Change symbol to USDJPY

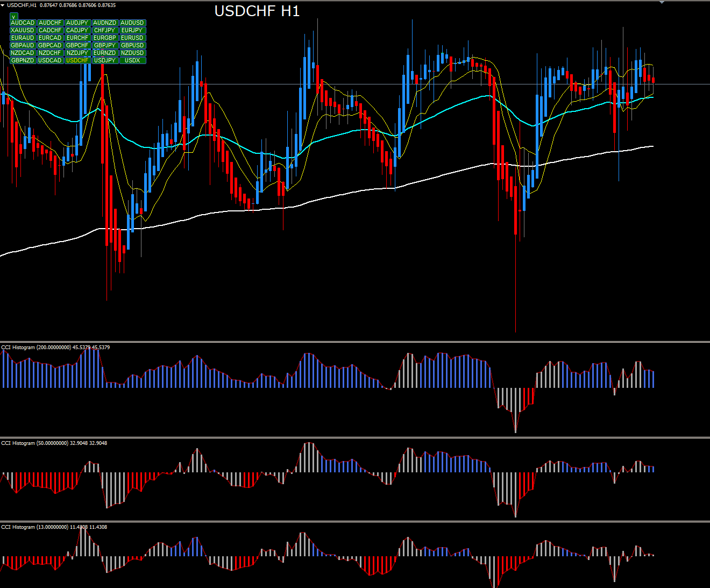point(105,61)
